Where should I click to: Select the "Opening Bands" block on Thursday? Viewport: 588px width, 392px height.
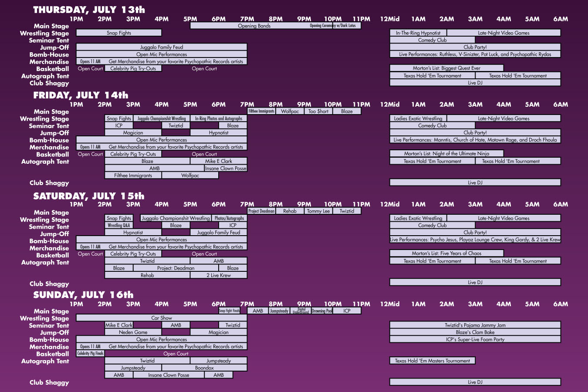254,26
